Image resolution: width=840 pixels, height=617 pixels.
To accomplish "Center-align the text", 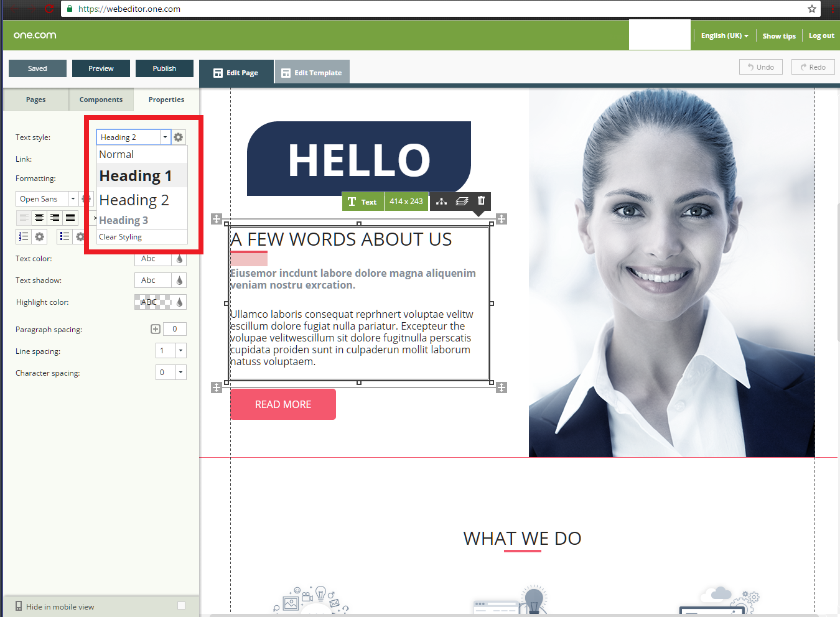I will pyautogui.click(x=39, y=217).
